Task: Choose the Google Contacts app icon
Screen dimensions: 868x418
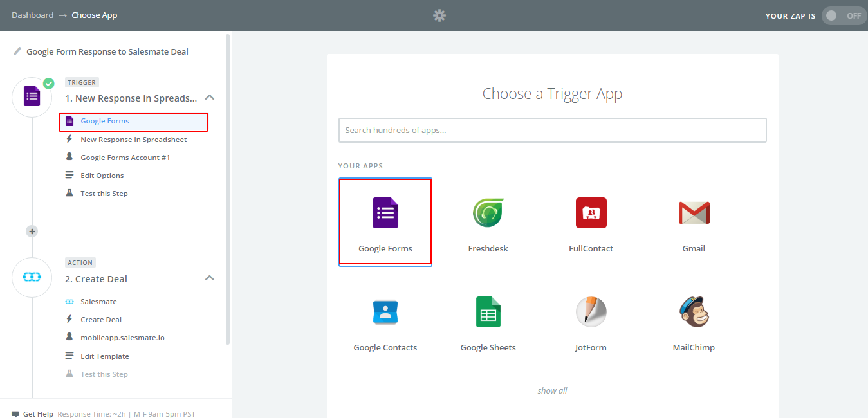Action: [385, 312]
